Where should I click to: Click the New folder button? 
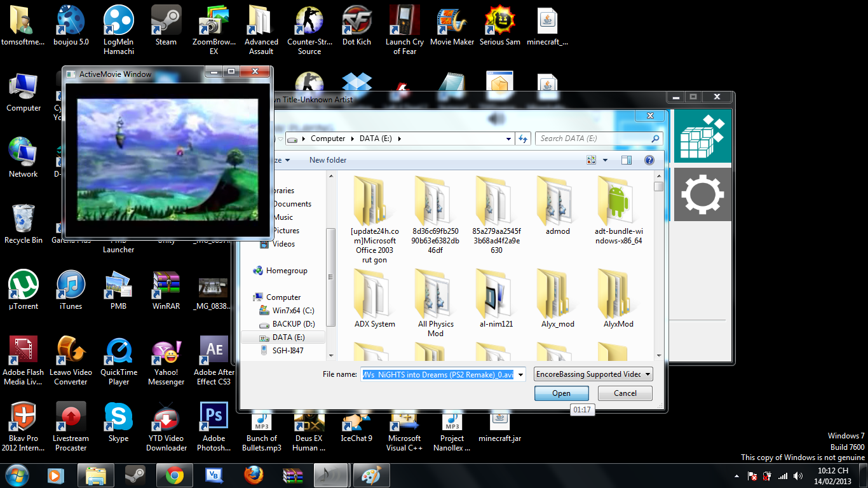[x=328, y=160]
